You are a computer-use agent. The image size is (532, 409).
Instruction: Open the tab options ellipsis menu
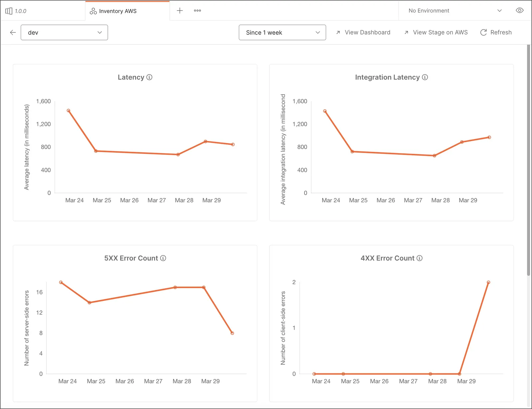(198, 11)
